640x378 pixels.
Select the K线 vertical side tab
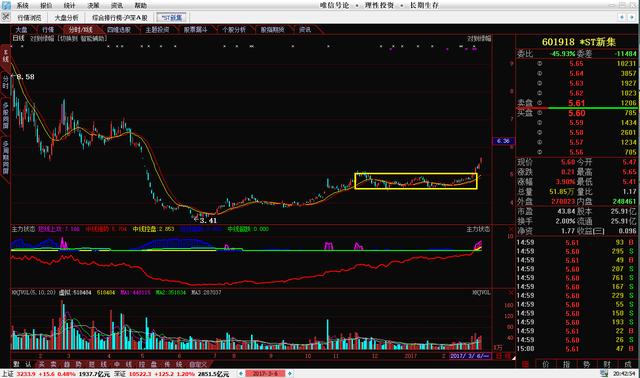click(x=5, y=56)
